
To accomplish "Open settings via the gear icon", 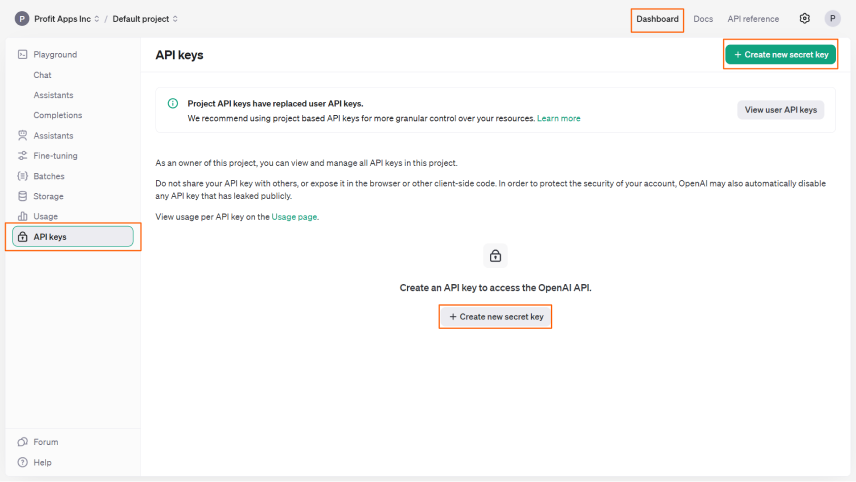I will coord(805,19).
